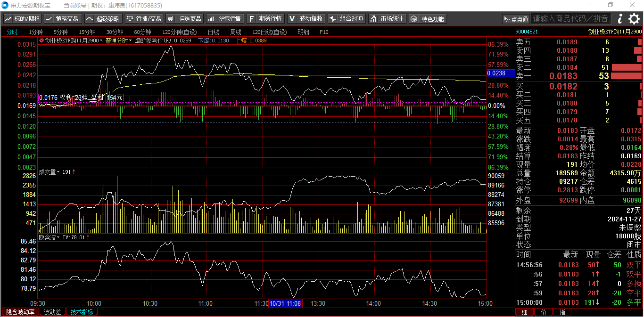Switch to 波动差 bottom tab
This screenshot has width=644, height=317.
pyautogui.click(x=52, y=312)
